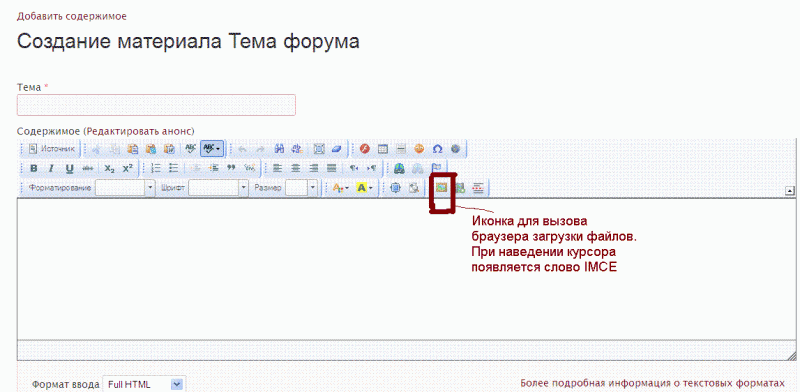This screenshot has width=800, height=392.
Task: Click the Remove Format eraser icon
Action: coord(337,149)
